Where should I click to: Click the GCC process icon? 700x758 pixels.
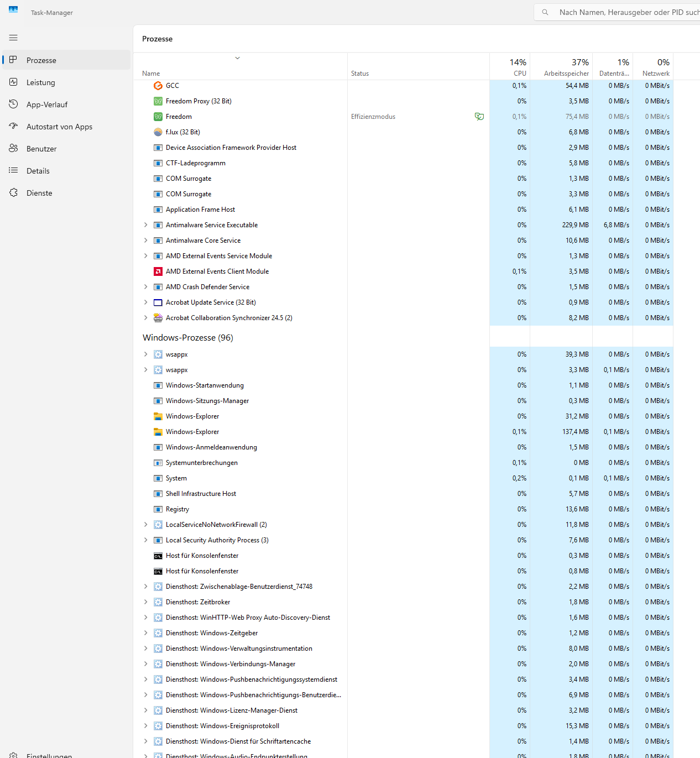[x=158, y=86]
